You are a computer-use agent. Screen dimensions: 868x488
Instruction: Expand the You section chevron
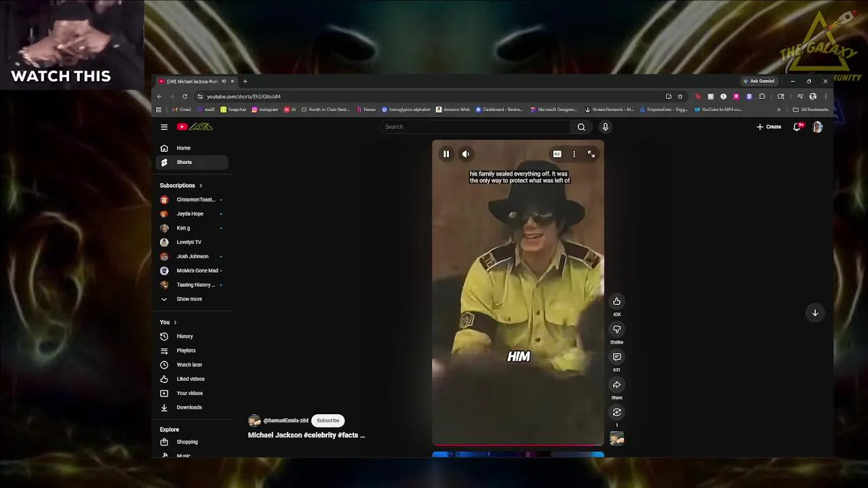pyautogui.click(x=175, y=323)
